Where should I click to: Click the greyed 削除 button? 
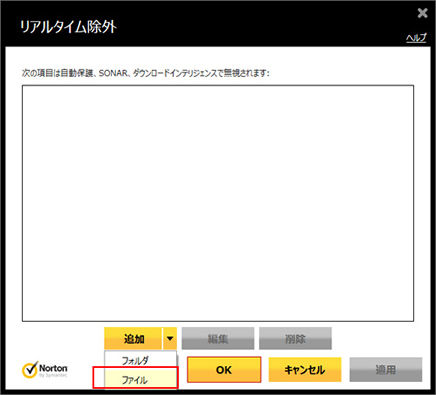tap(295, 338)
